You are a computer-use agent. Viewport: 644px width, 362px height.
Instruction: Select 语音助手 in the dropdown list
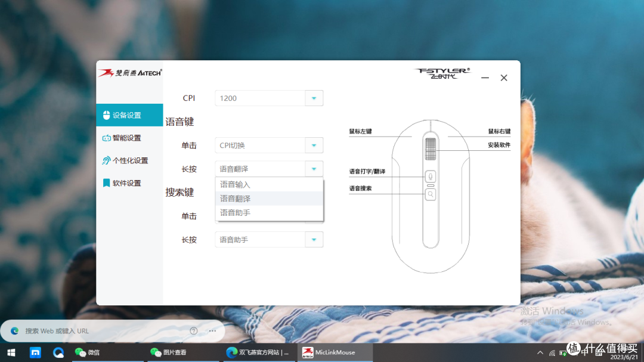[269, 212]
